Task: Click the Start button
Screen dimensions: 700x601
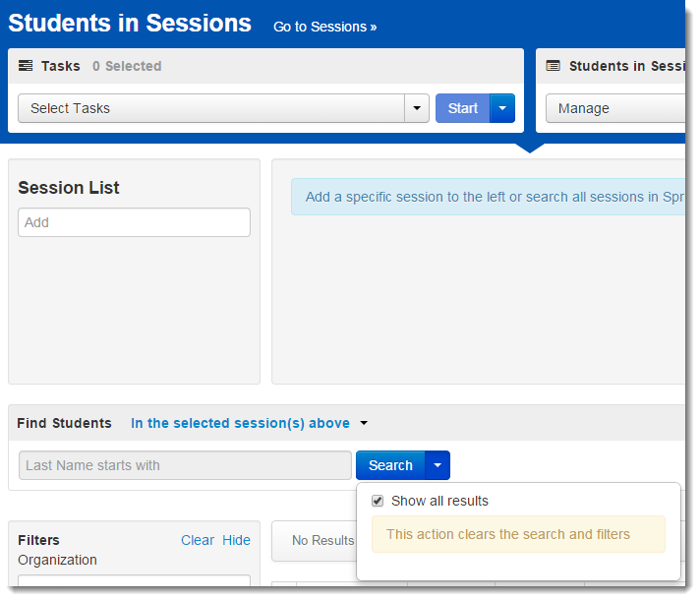Action: [462, 108]
